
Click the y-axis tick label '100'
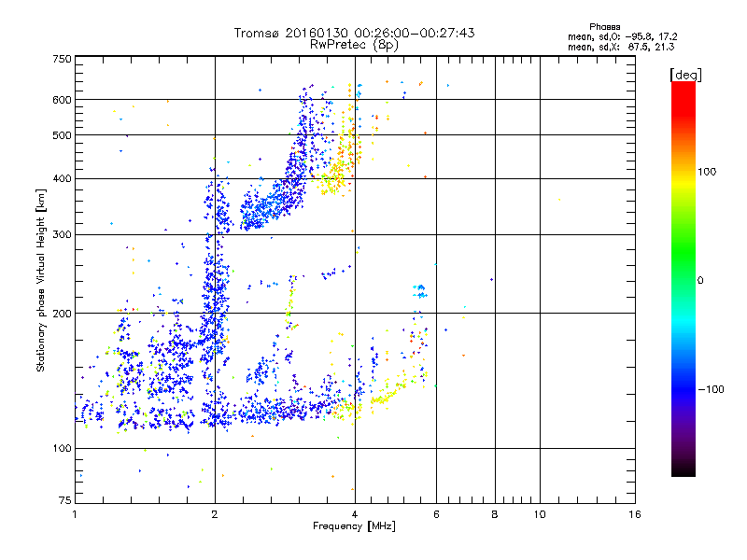pos(62,449)
